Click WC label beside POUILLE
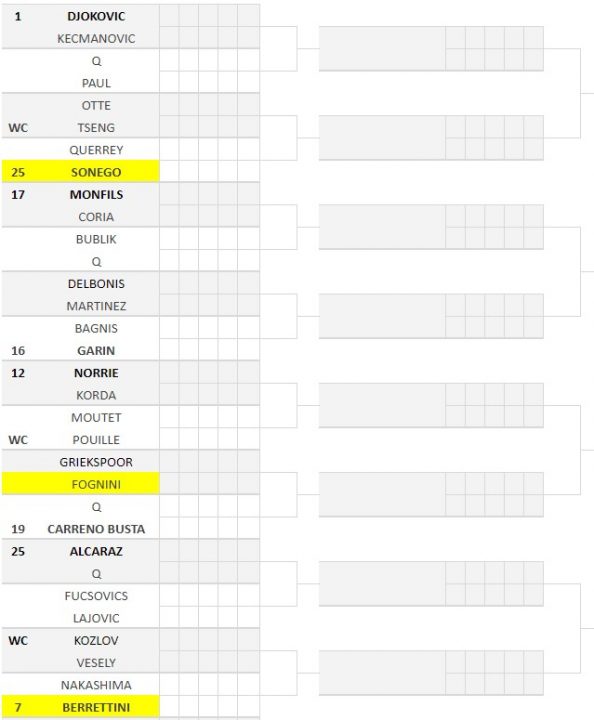 (18, 439)
